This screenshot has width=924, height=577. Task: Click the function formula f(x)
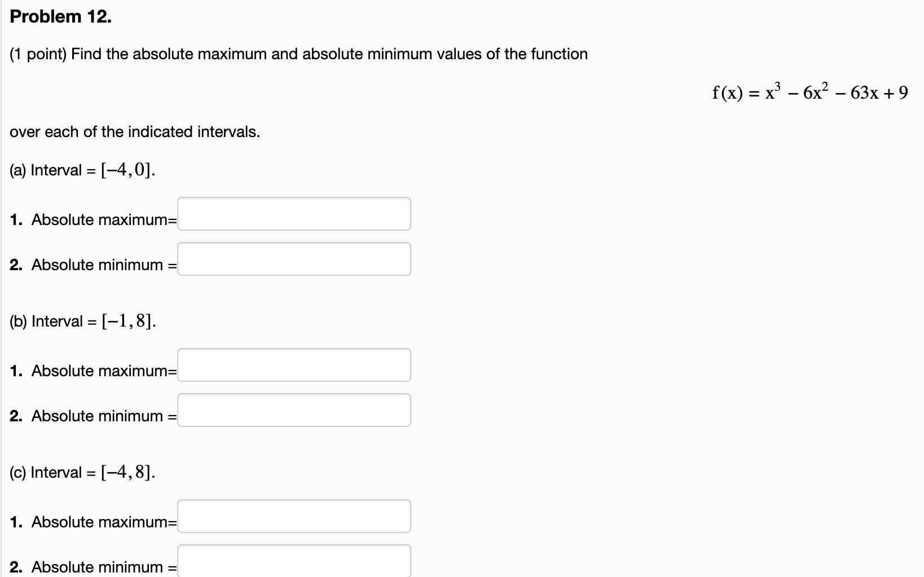tap(809, 93)
